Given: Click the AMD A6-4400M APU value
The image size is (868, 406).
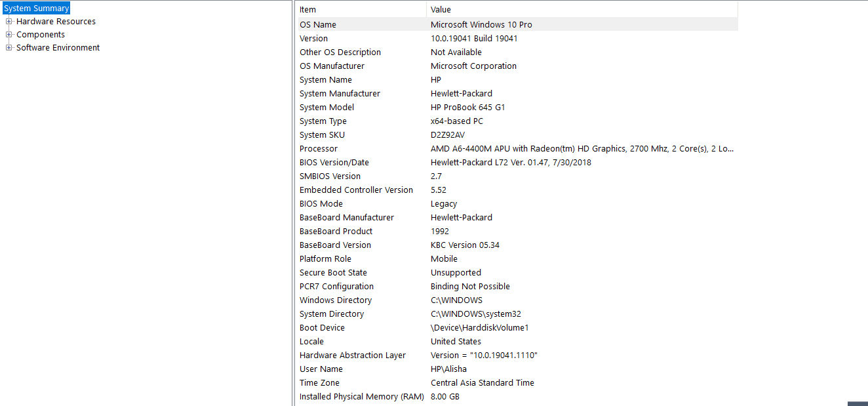Looking at the screenshot, I should click(x=582, y=148).
